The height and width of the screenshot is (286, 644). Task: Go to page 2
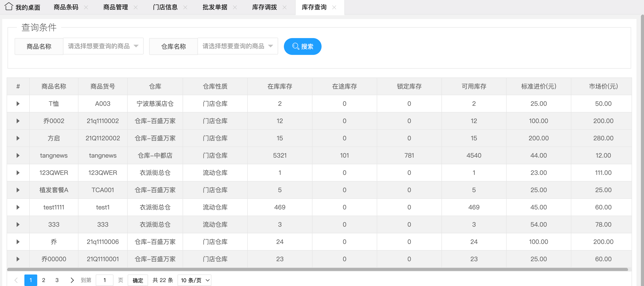(x=44, y=280)
